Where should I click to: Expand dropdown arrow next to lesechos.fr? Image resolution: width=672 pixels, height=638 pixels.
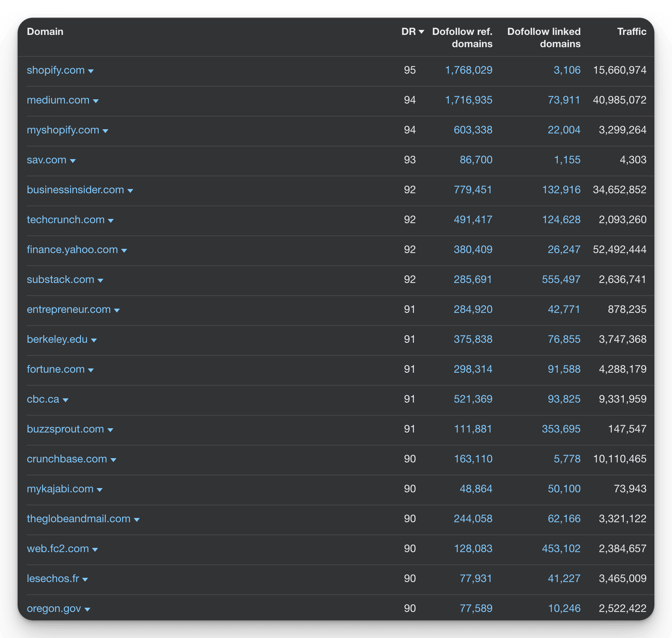pyautogui.click(x=85, y=580)
